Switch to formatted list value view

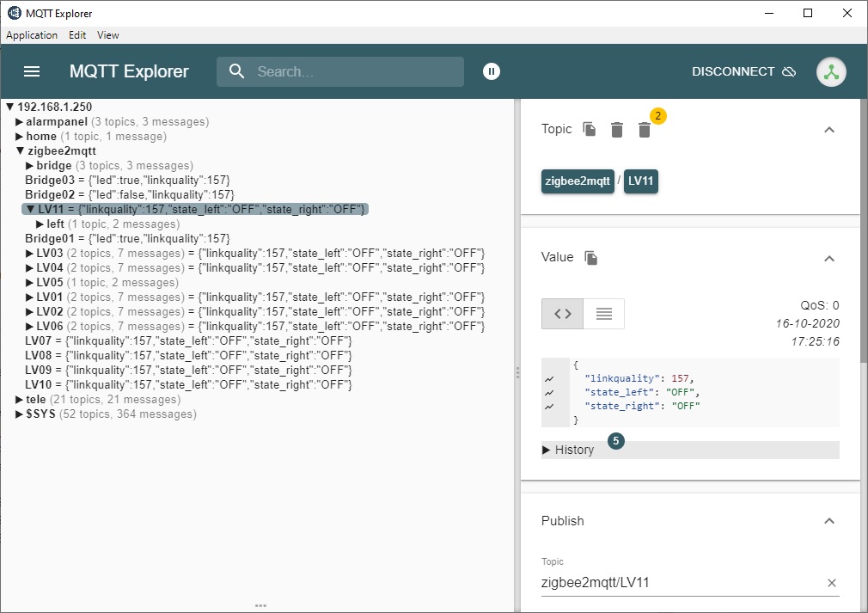pyautogui.click(x=602, y=314)
